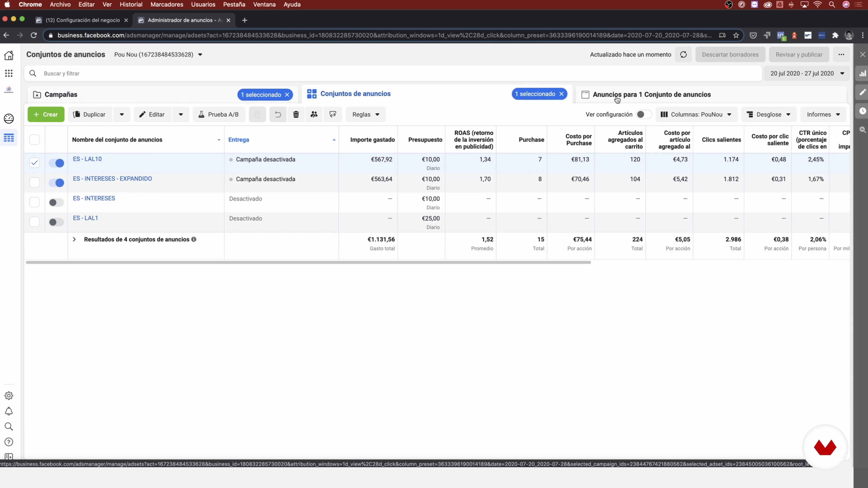The width and height of the screenshot is (868, 488).
Task: Click the settings gear in left sidebar
Action: (9, 396)
